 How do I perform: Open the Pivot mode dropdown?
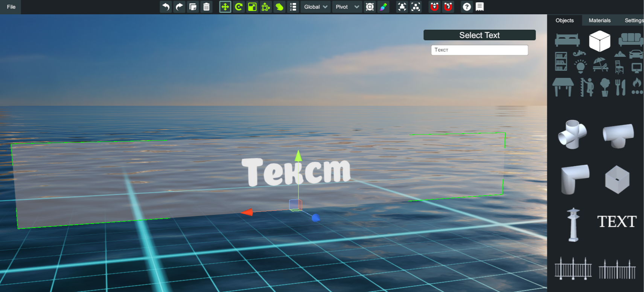[x=347, y=7]
